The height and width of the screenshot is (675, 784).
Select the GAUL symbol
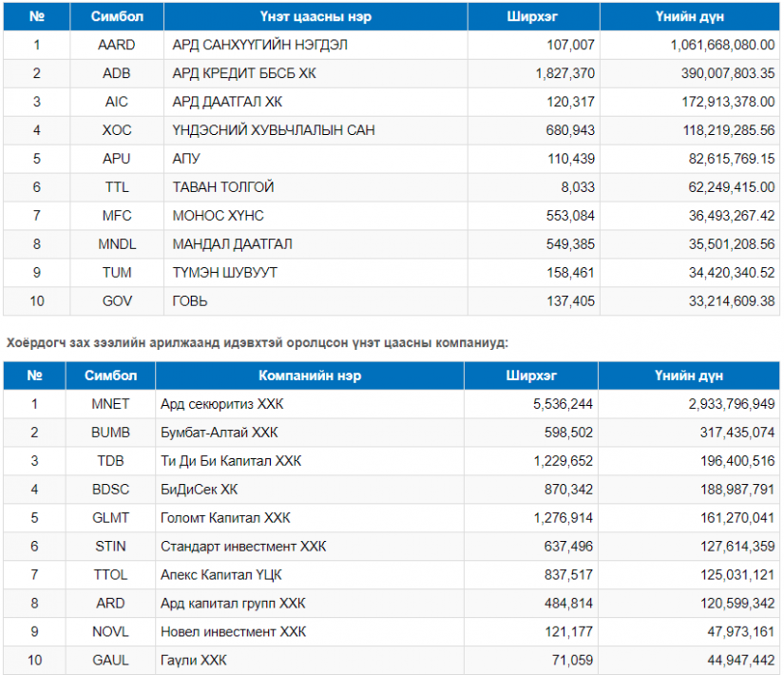coord(110,661)
